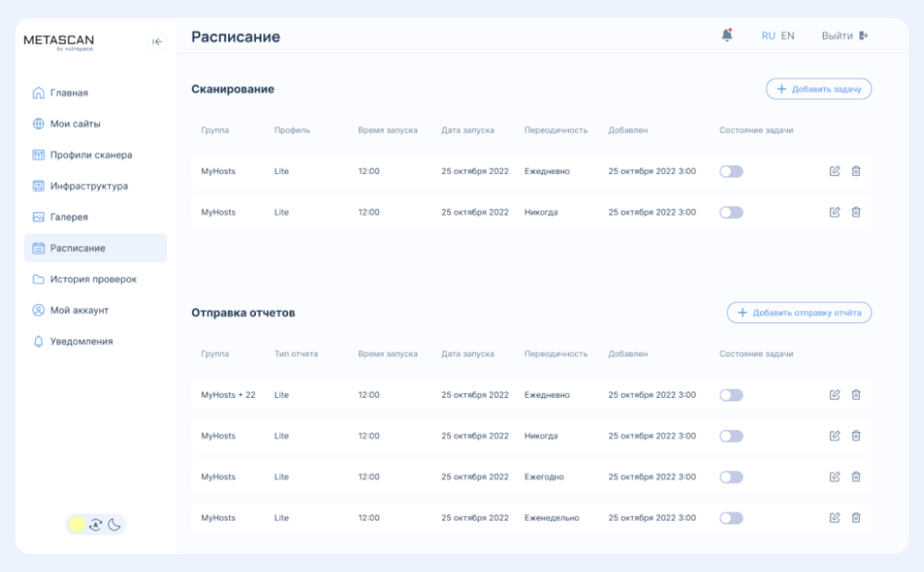Switch language to RU

[768, 35]
